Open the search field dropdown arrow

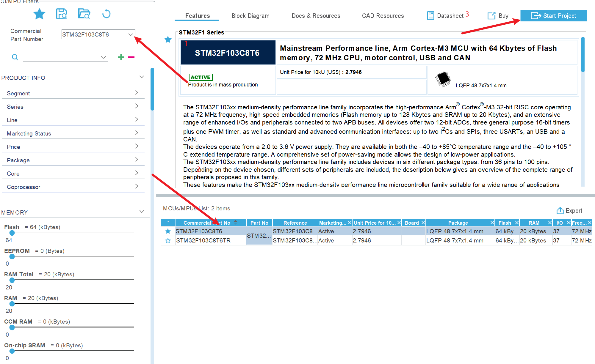pyautogui.click(x=103, y=57)
